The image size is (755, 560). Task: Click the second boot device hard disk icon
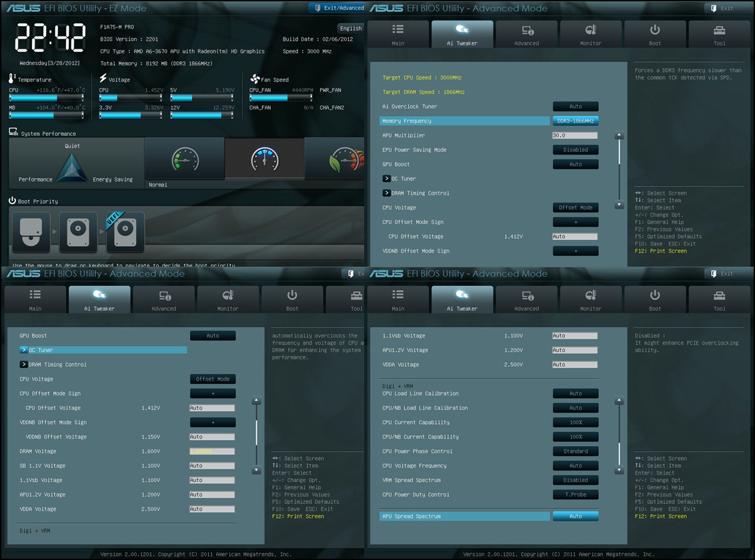pyautogui.click(x=79, y=233)
